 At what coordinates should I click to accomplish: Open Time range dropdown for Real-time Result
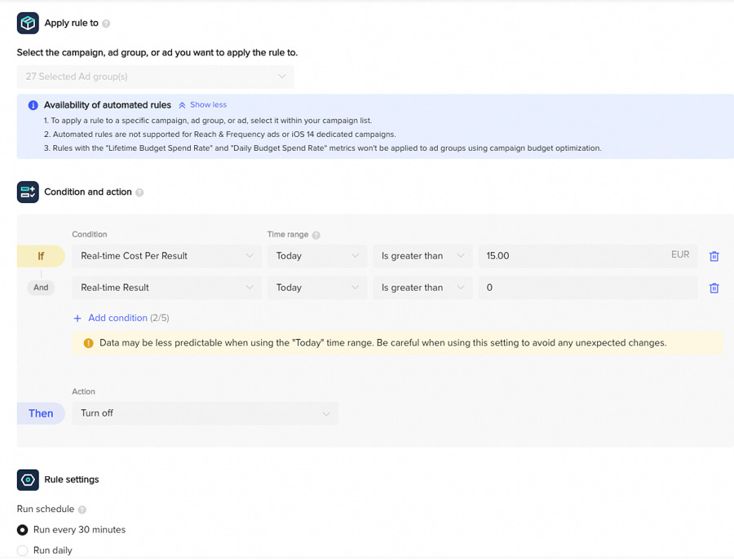pos(316,288)
